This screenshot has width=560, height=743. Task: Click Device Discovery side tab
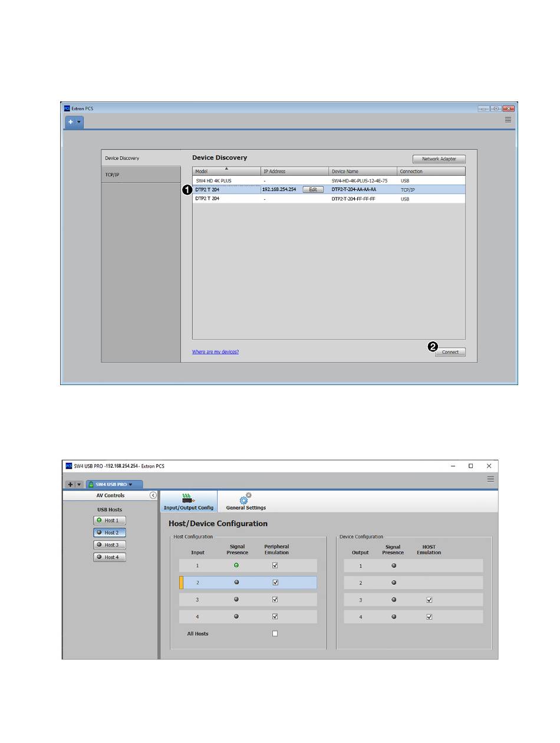point(141,158)
